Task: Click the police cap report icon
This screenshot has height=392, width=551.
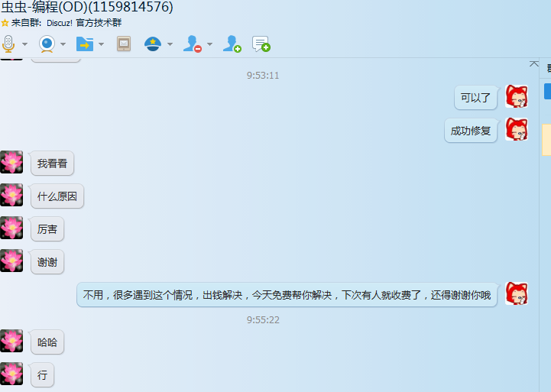Action: 153,44
